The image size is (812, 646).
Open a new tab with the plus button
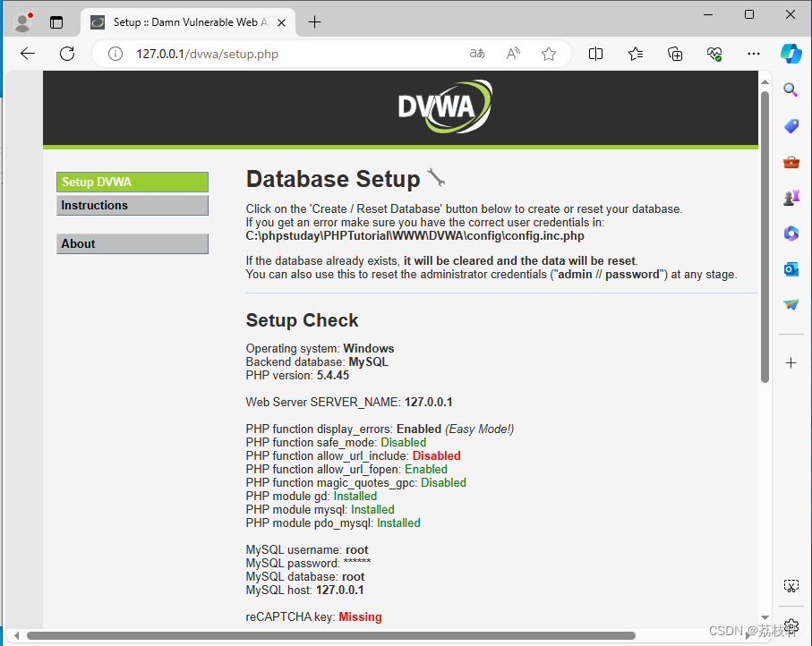314,22
